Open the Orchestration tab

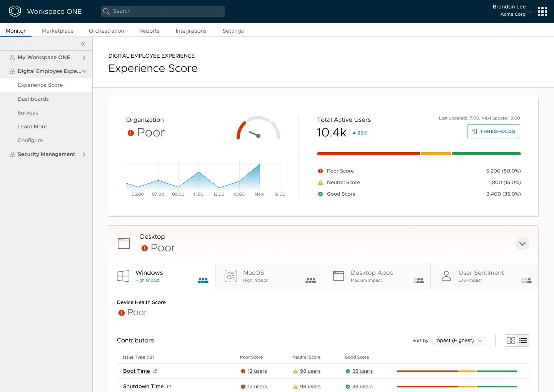pyautogui.click(x=107, y=31)
